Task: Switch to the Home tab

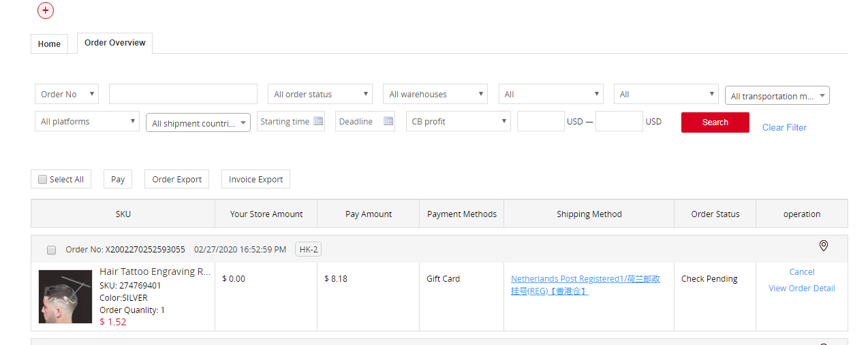Action: click(49, 44)
